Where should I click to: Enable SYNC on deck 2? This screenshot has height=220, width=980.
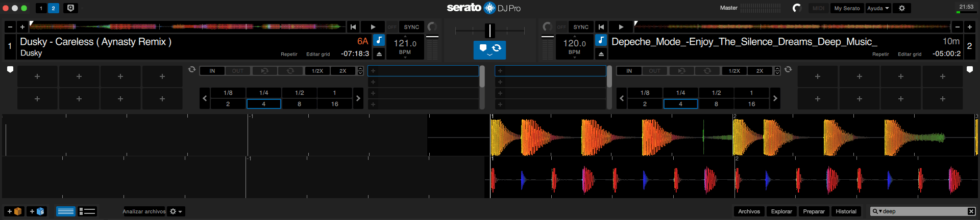(x=581, y=27)
